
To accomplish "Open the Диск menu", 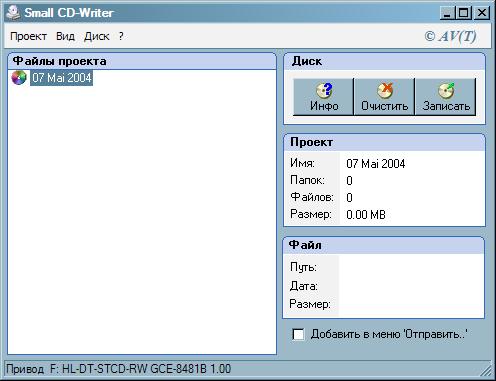I will [x=97, y=36].
